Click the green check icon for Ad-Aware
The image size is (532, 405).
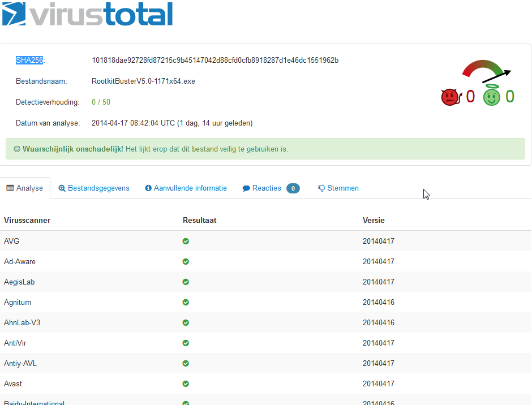(186, 261)
